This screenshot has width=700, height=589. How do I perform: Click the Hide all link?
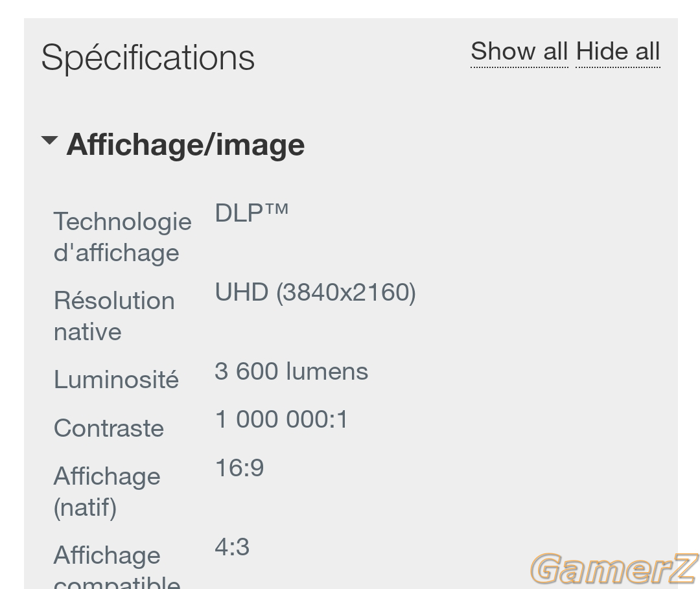[x=618, y=51]
